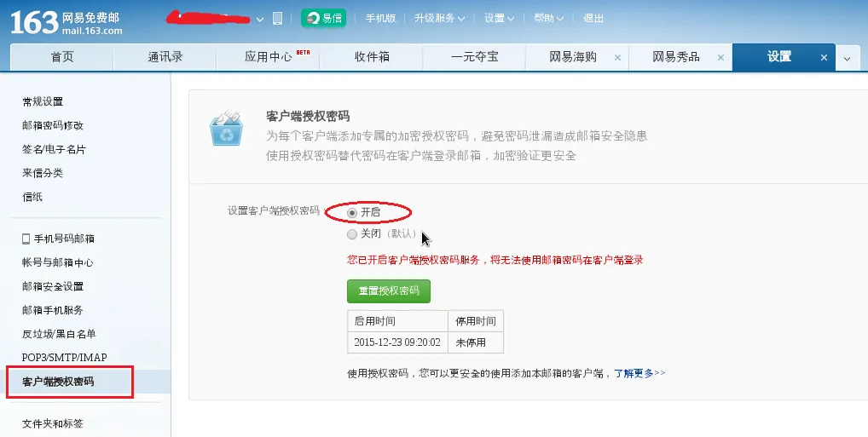Expand the tab overflow chevron
The width and height of the screenshot is (868, 437).
[x=848, y=59]
